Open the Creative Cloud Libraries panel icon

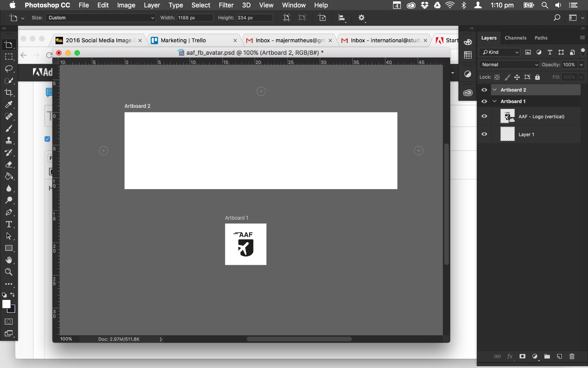(468, 93)
